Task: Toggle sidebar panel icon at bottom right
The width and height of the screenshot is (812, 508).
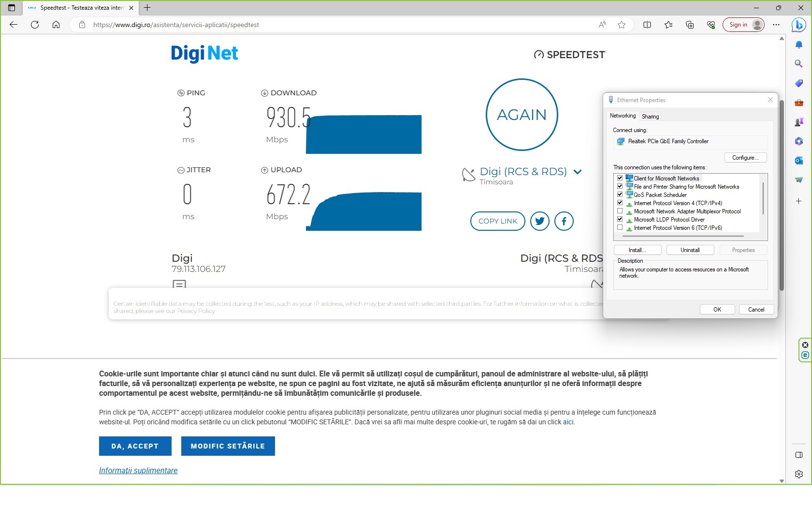Action: pyautogui.click(x=799, y=455)
